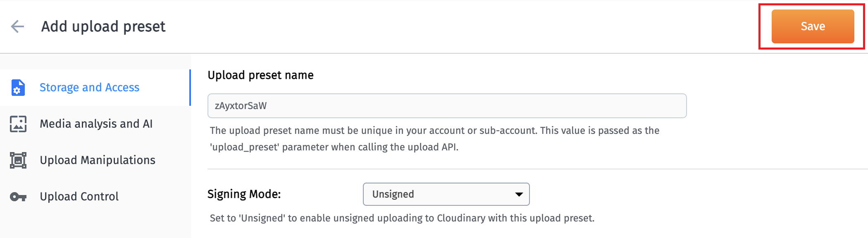Click the unsigned uploading description text
868x238 pixels.
click(402, 218)
